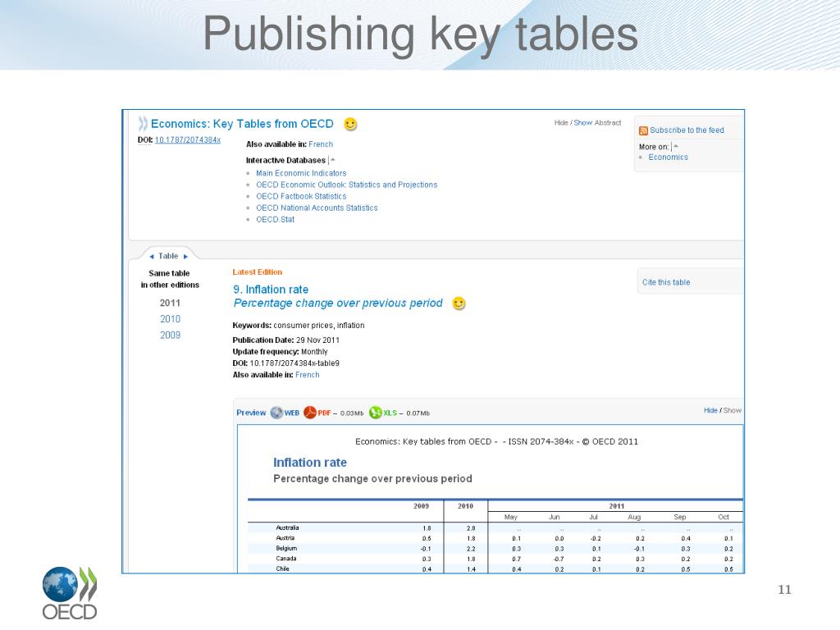Hide the abstract
This screenshot has height=630, width=840.
pos(561,123)
